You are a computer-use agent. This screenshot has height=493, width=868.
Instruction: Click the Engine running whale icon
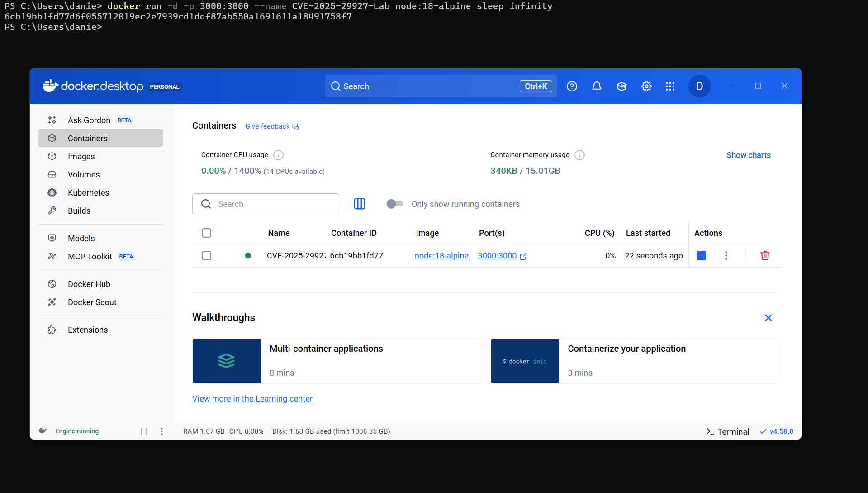(43, 431)
